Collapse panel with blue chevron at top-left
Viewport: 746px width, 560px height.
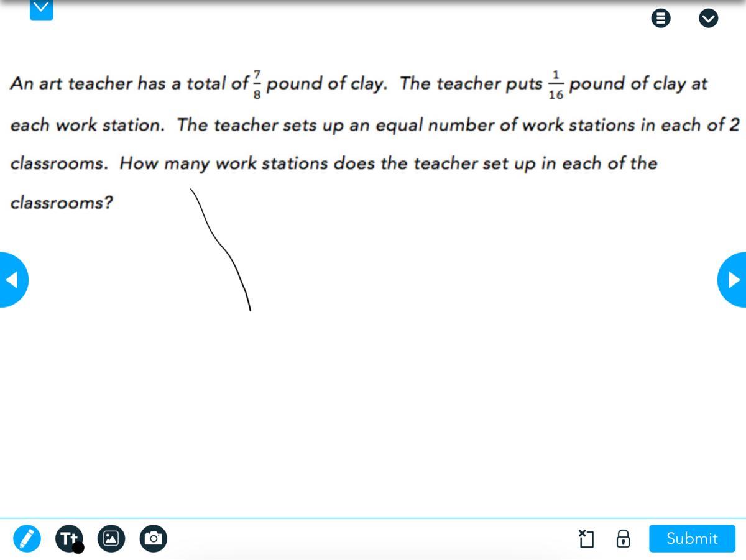coord(42,9)
